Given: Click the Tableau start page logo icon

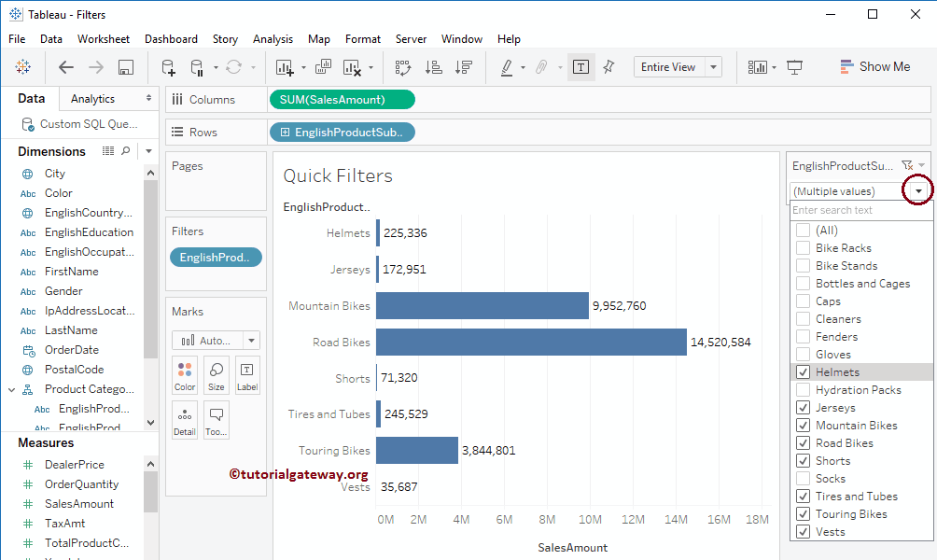Looking at the screenshot, I should (23, 67).
